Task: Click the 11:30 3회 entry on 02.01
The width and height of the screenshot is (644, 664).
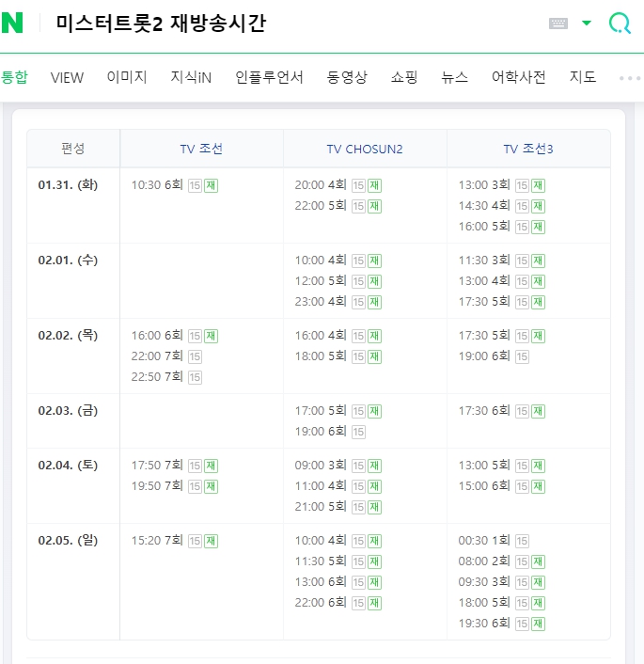Action: pyautogui.click(x=484, y=260)
